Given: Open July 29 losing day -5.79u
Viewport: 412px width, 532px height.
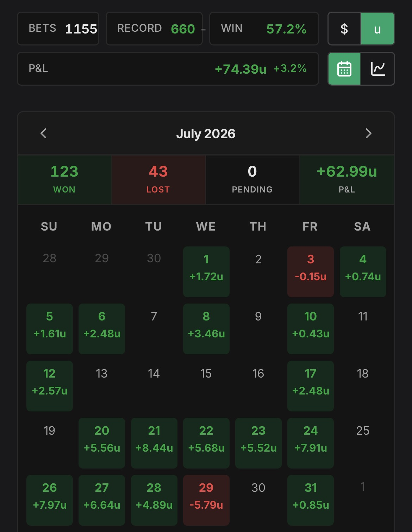Looking at the screenshot, I should (x=206, y=500).
